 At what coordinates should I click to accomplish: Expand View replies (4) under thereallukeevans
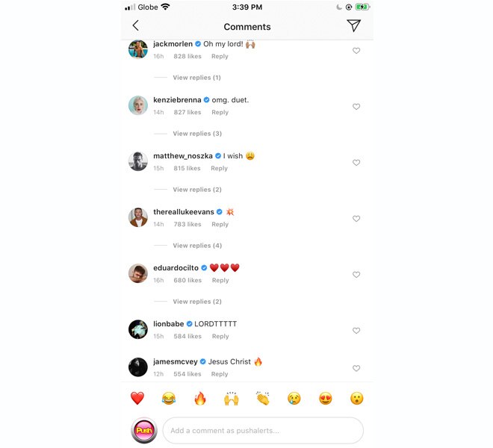pos(197,245)
